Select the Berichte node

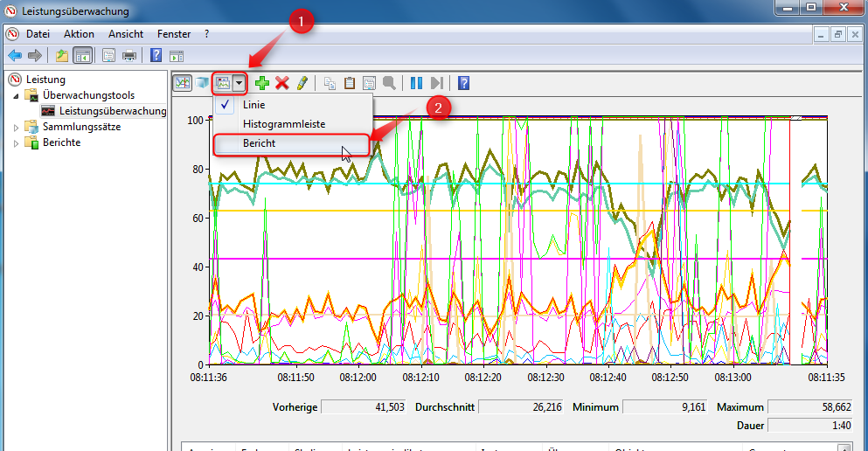61,142
